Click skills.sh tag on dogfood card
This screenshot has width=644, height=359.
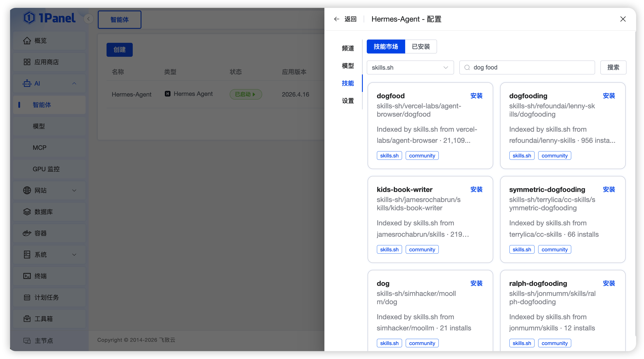[389, 155]
